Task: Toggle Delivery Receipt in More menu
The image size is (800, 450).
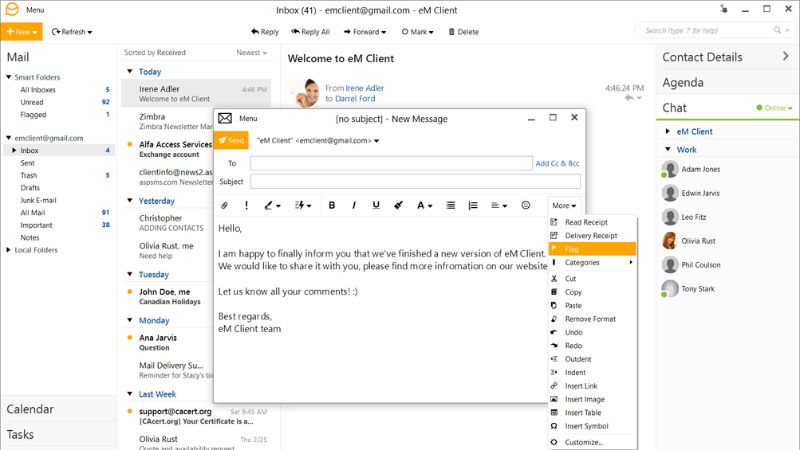Action: (592, 236)
